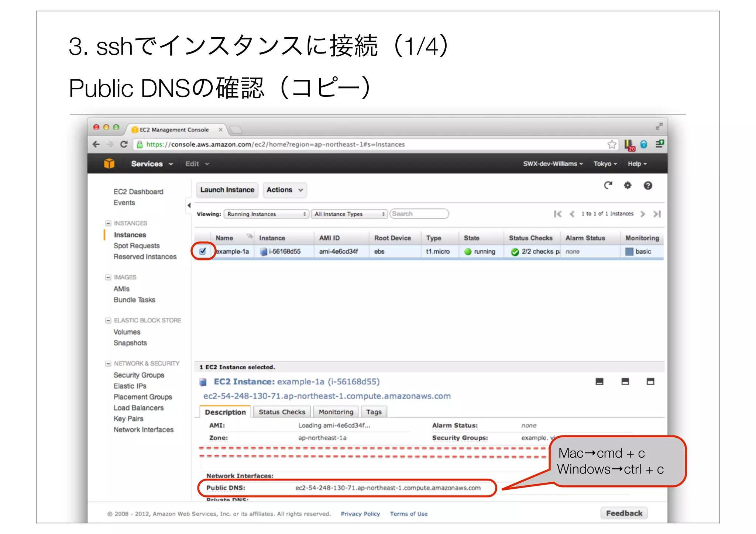756x534 pixels.
Task: Open the Chrome menu icon in the toolbar
Action: [x=660, y=144]
